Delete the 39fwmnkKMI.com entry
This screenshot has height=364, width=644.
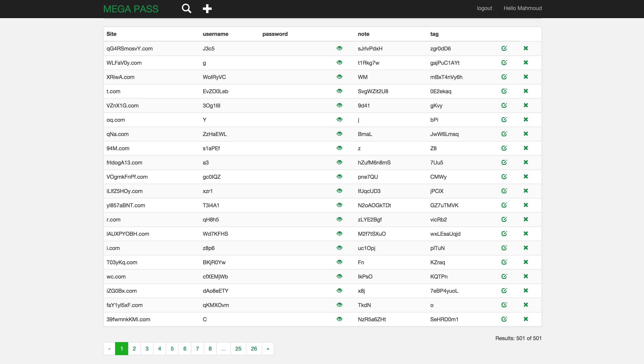526,319
